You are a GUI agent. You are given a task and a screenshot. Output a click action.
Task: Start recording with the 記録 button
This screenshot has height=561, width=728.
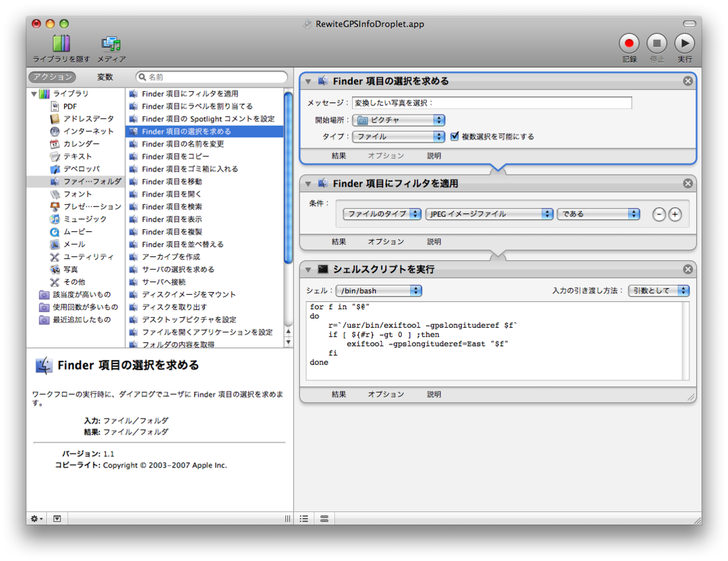(629, 43)
